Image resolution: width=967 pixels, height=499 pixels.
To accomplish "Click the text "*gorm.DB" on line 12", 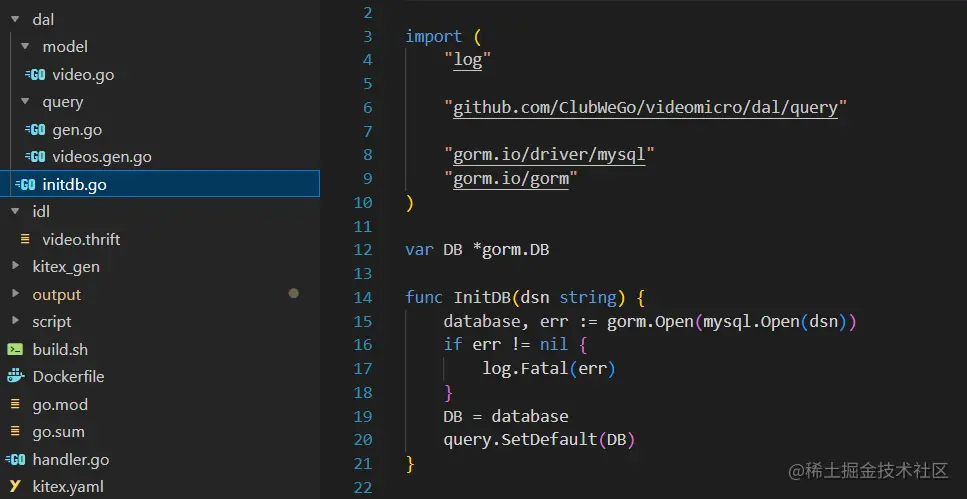I will click(511, 250).
